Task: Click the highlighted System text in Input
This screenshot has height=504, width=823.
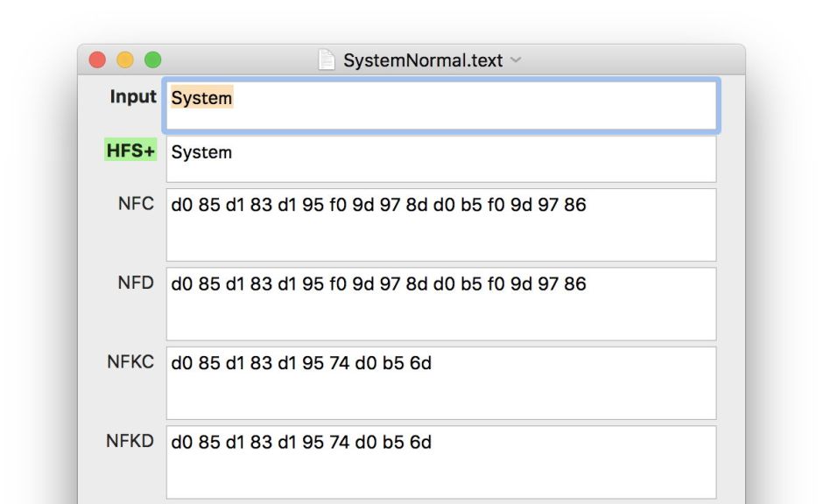Action: 201,98
